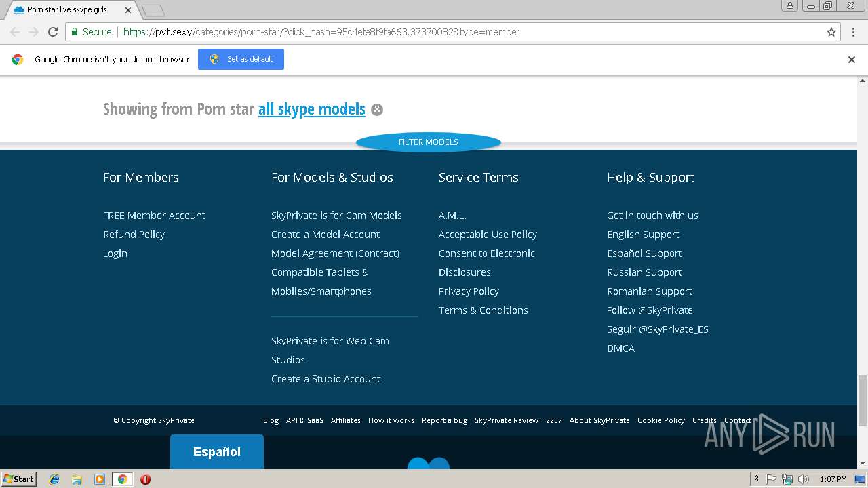Dismiss the default browser notification bar
The height and width of the screenshot is (488, 868).
coord(852,60)
